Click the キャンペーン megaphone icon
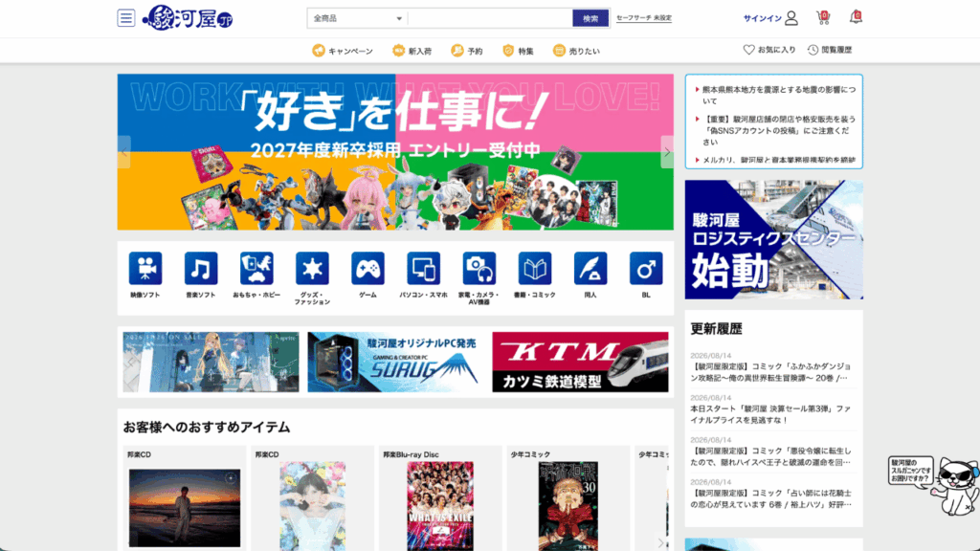The height and width of the screenshot is (551, 980). pyautogui.click(x=319, y=51)
